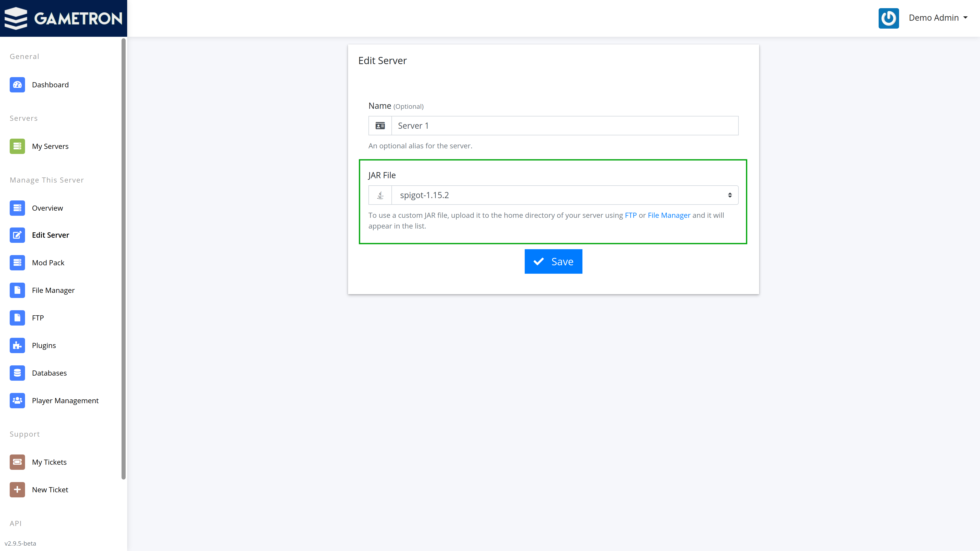Click the Save button
Image resolution: width=980 pixels, height=551 pixels.
tap(553, 261)
